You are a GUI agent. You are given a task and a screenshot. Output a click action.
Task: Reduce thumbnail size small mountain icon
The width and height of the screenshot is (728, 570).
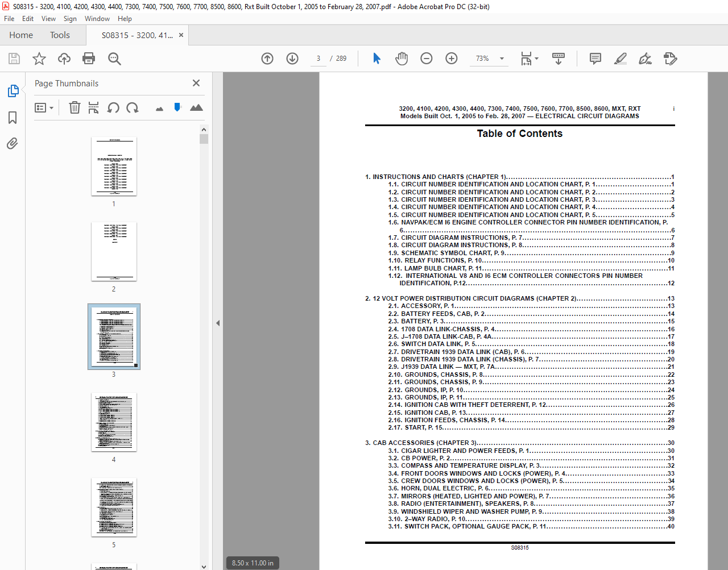159,109
